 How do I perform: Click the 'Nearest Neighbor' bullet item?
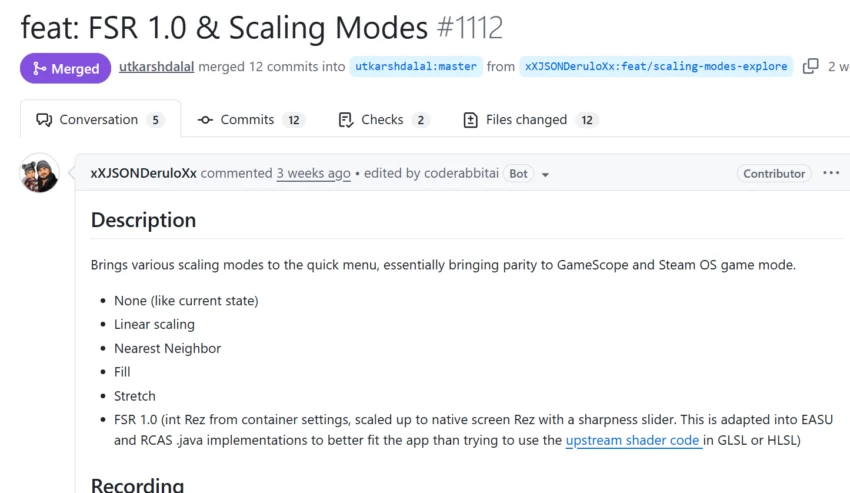click(168, 348)
